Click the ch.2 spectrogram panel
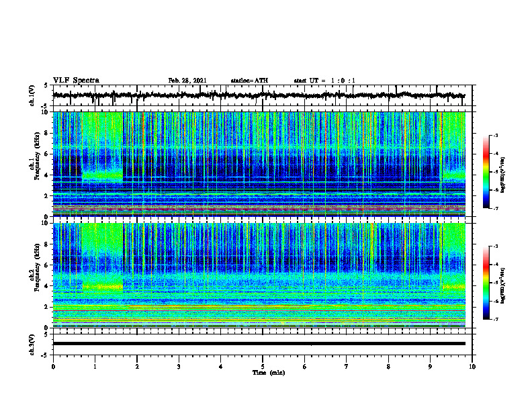Viewport: 532px width, 411px height. 259,275
